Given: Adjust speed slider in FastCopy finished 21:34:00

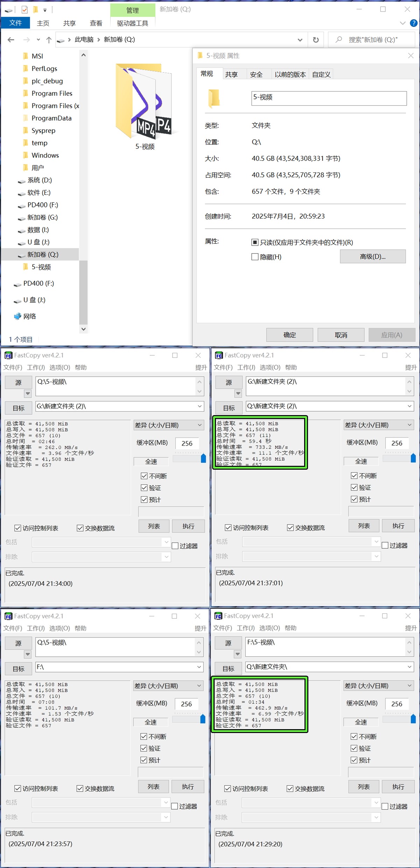Looking at the screenshot, I should [203, 458].
